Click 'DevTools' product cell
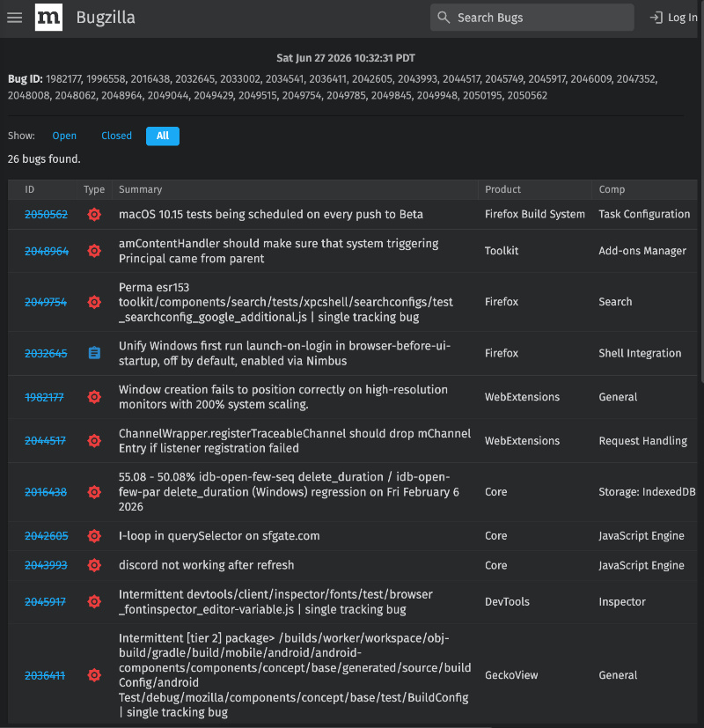The height and width of the screenshot is (728, 704). point(507,602)
